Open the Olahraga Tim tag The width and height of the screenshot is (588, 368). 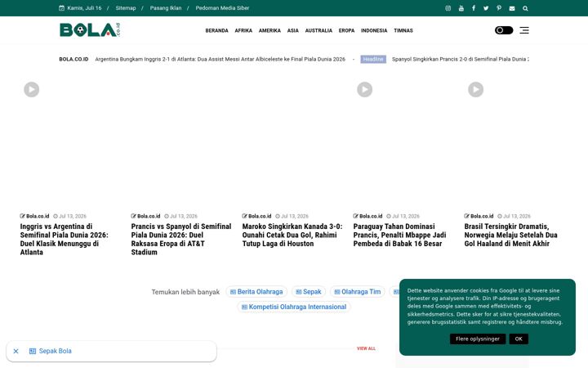[358, 292]
